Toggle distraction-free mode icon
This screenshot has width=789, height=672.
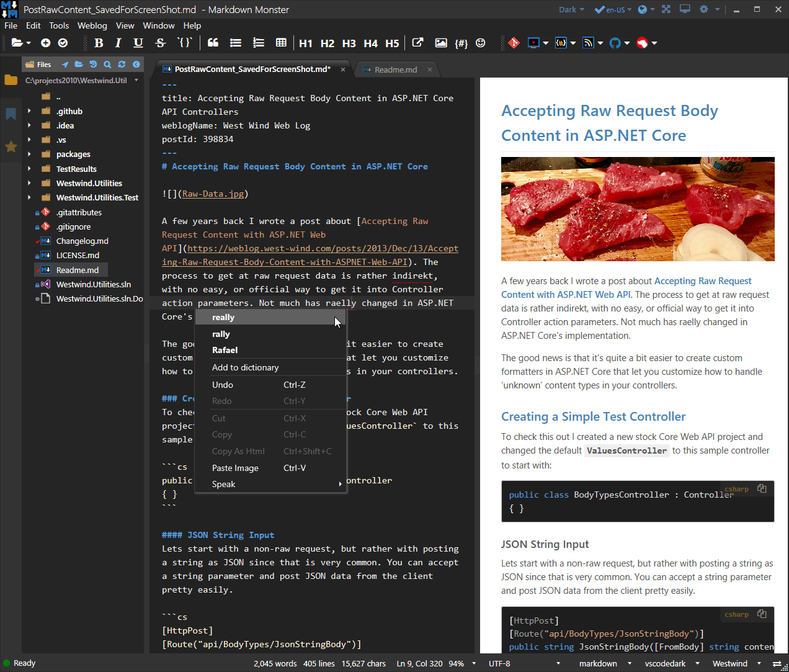pyautogui.click(x=666, y=9)
